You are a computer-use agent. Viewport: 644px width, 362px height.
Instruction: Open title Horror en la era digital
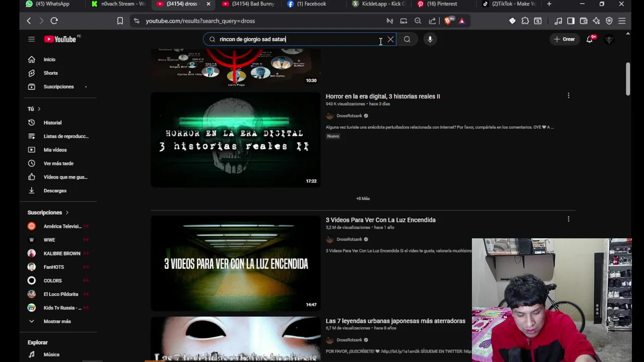(x=382, y=97)
